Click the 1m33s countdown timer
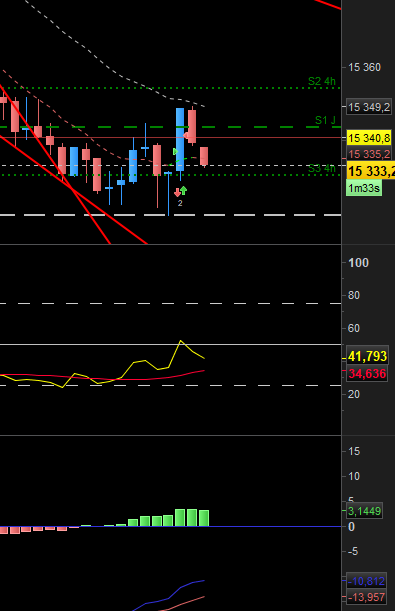This screenshot has height=611, width=395. point(364,188)
